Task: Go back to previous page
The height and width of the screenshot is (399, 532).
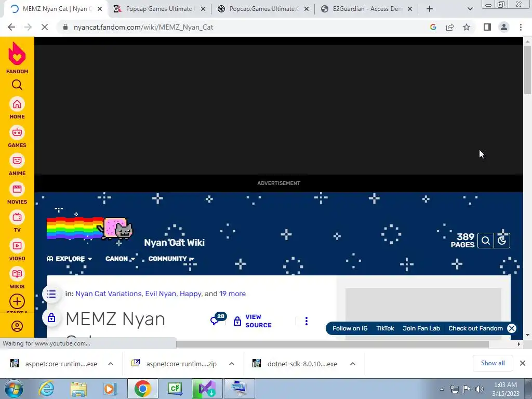Action: point(11,27)
